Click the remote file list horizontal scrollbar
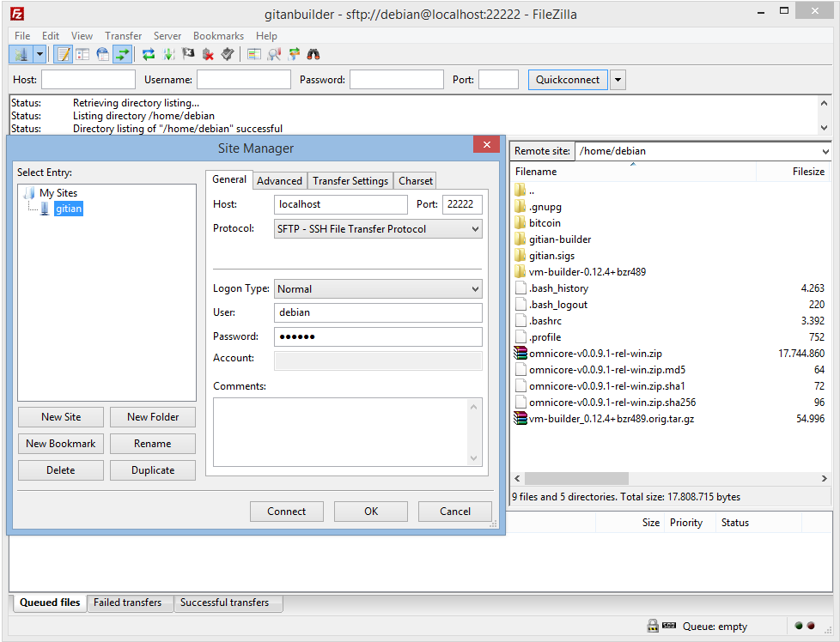This screenshot has width=840, height=642. point(576,478)
